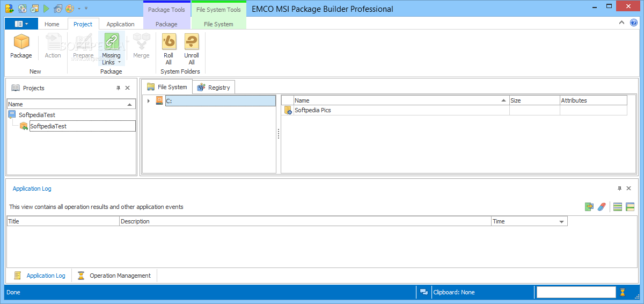Click the Unroll All ribbon button
644x304 pixels.
click(192, 49)
